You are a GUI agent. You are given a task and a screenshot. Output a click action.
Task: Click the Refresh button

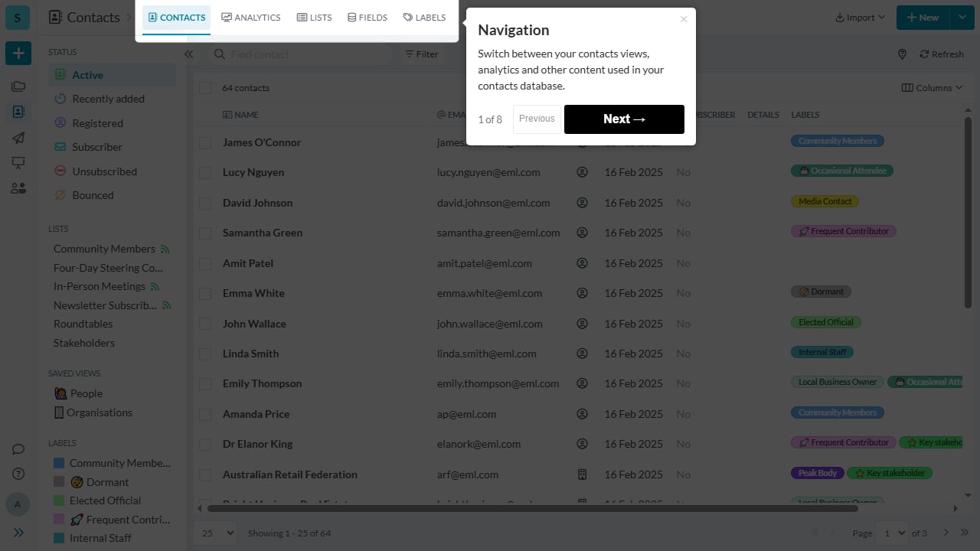[942, 54]
